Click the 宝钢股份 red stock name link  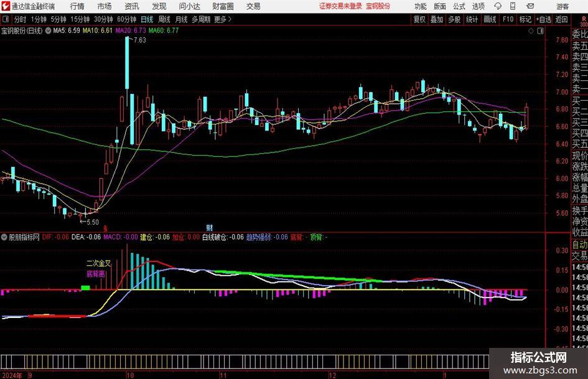pyautogui.click(x=378, y=6)
